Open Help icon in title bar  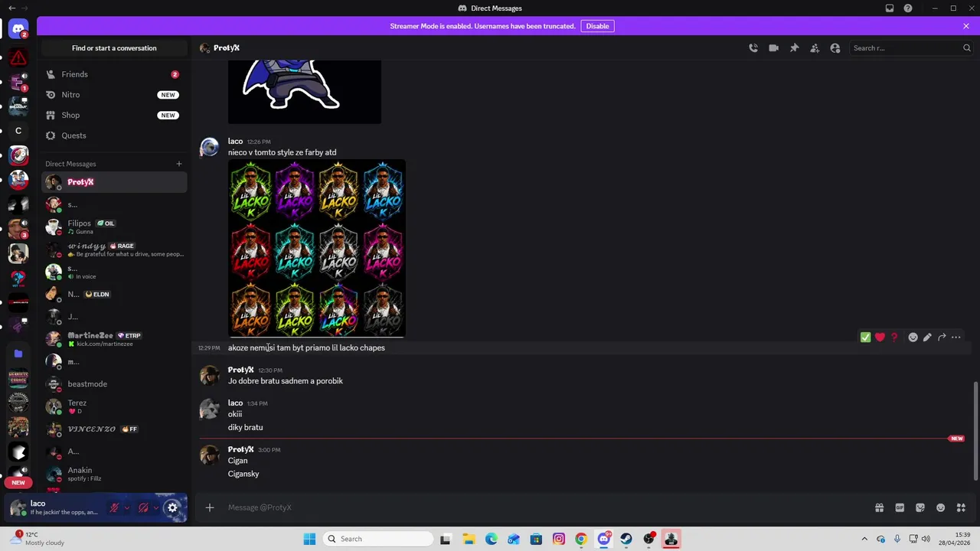pyautogui.click(x=908, y=8)
